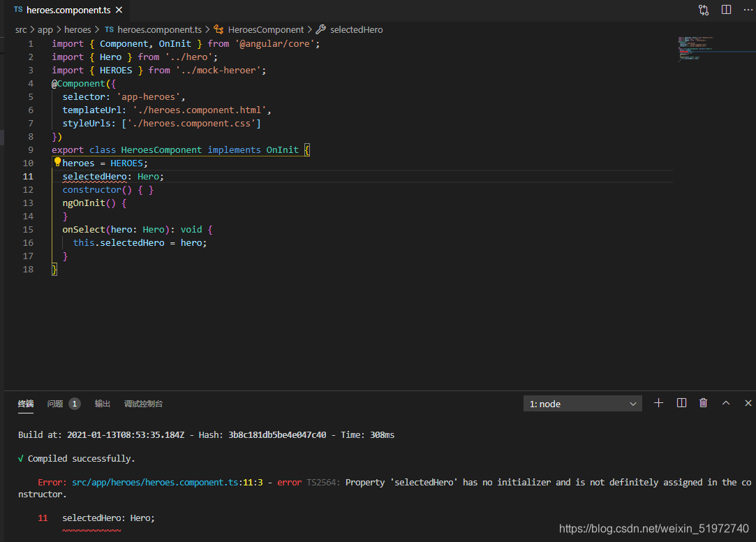Click 'HEROES' constant on line 10
Viewport: 756px width, 542px height.
(126, 163)
